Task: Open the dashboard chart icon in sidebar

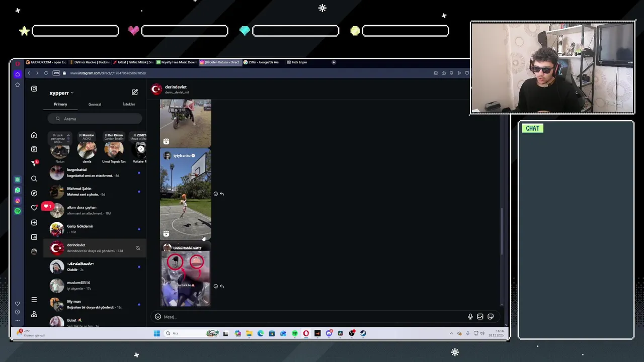Action: point(34,237)
